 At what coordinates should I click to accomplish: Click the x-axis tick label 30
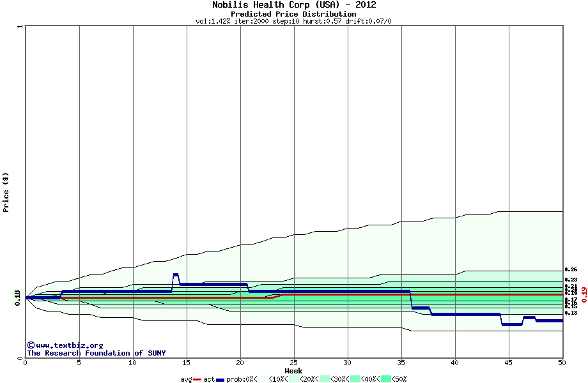[x=347, y=363]
